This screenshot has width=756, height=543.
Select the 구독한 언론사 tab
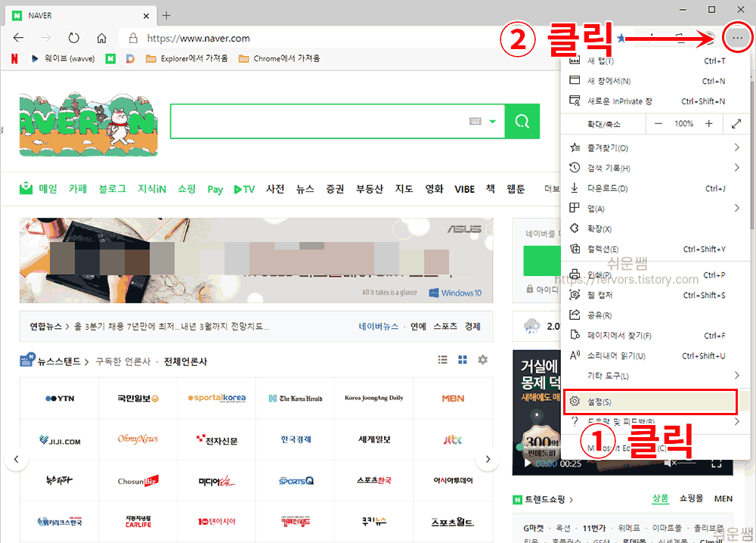click(123, 361)
